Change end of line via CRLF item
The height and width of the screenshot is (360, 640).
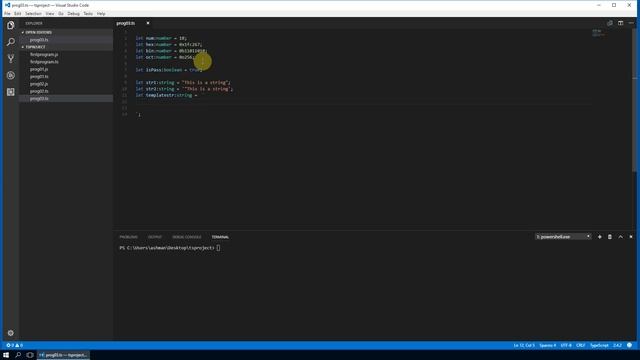(580, 345)
